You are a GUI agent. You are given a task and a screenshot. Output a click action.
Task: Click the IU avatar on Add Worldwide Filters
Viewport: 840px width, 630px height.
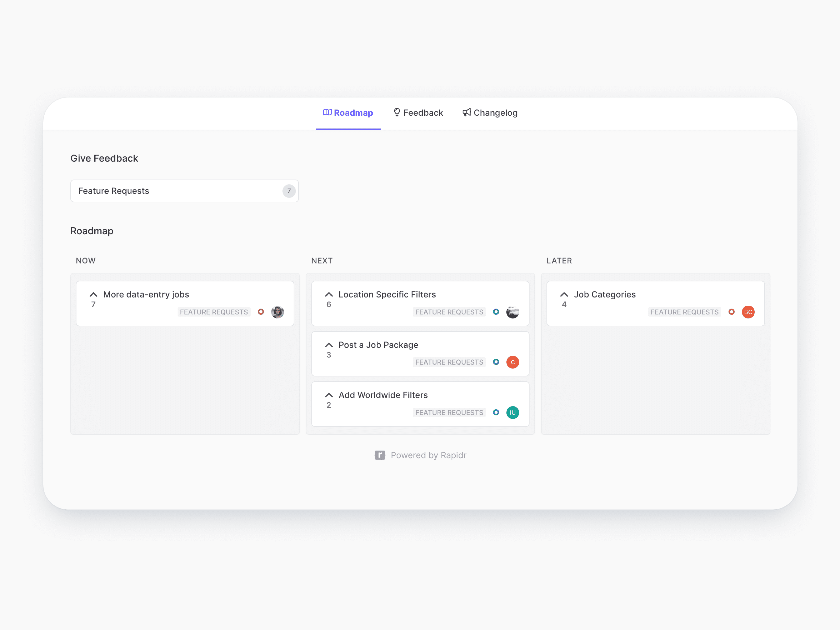coord(513,412)
